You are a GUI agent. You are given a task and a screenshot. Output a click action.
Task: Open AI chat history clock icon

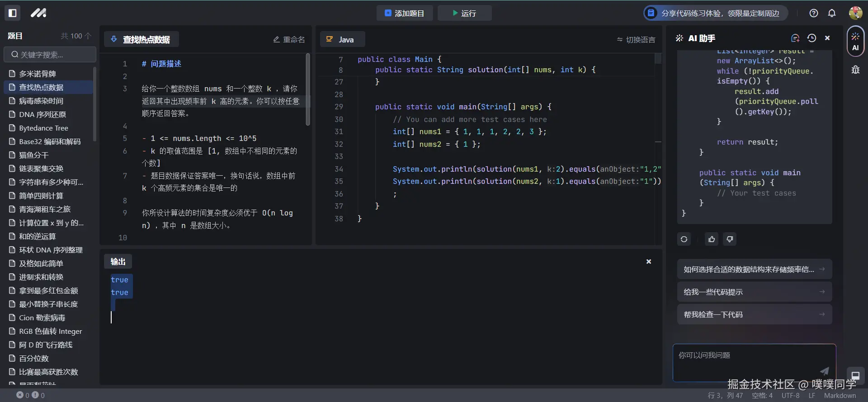(x=811, y=38)
